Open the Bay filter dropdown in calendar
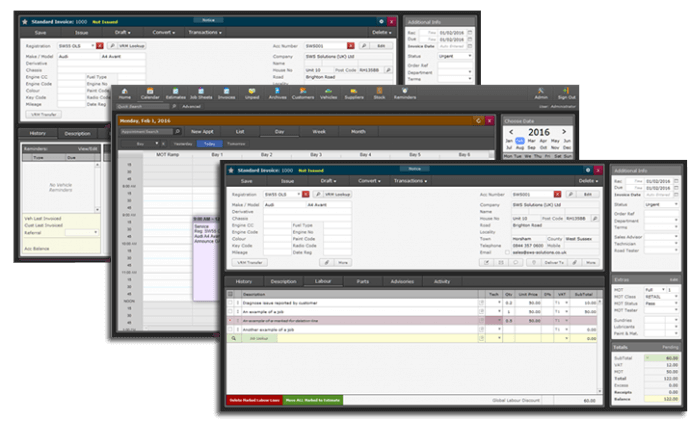 coord(140,144)
